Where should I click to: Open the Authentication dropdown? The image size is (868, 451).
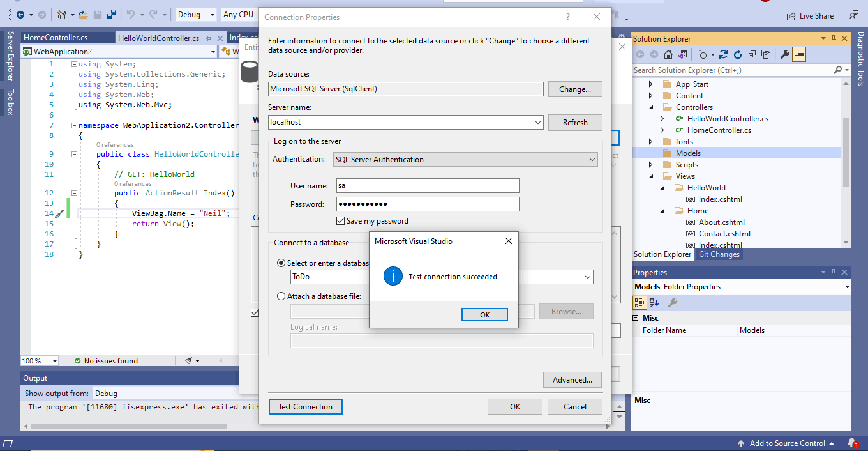pyautogui.click(x=592, y=160)
